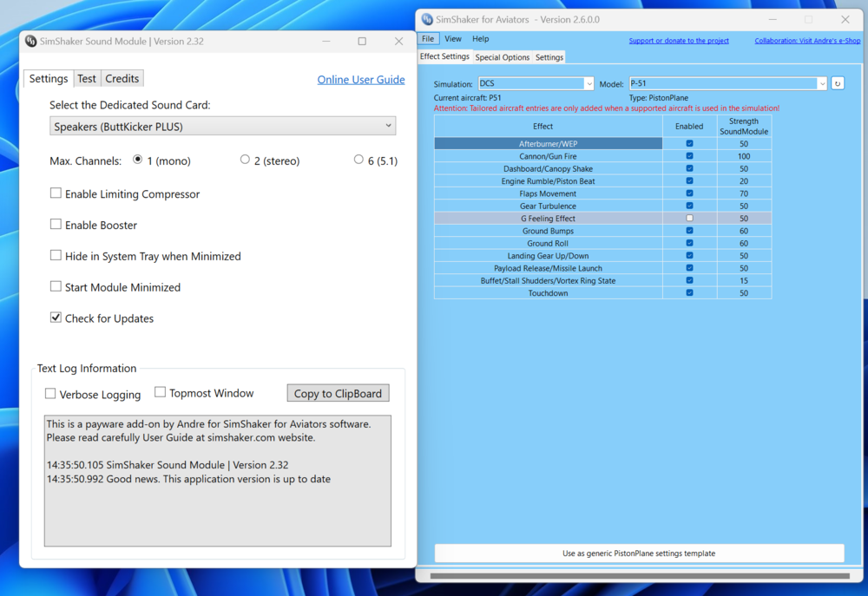Open File menu in SimShaker for Aviators

coord(428,39)
